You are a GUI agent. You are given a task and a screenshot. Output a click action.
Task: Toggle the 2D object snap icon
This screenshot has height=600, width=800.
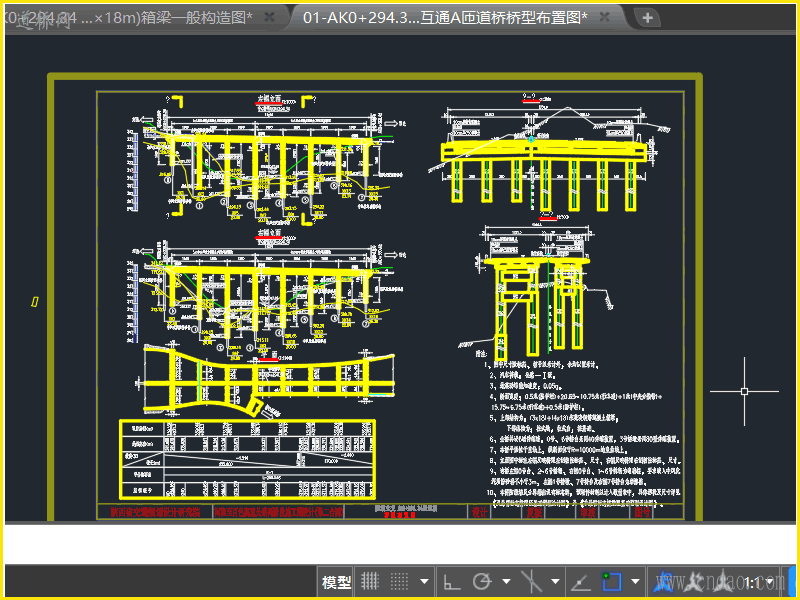pos(612,581)
